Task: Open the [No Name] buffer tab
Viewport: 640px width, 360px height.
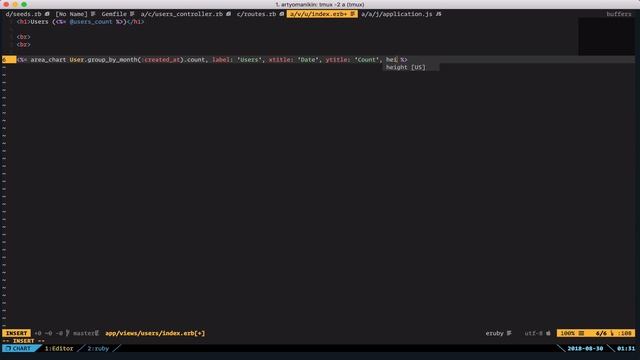Action: click(71, 14)
